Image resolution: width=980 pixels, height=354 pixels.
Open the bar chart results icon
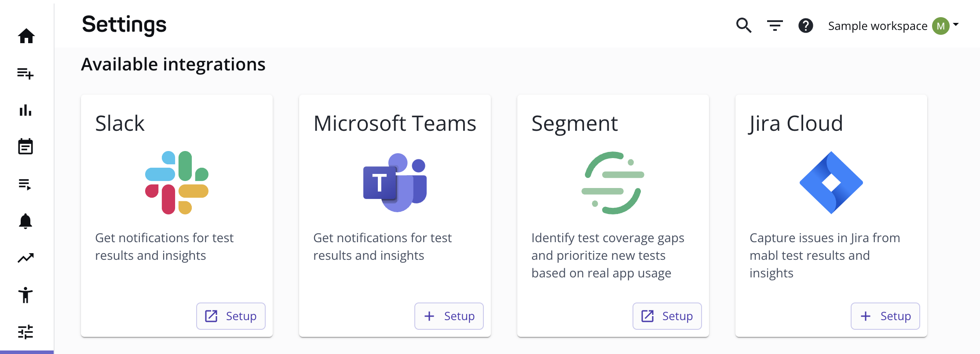pos(26,110)
